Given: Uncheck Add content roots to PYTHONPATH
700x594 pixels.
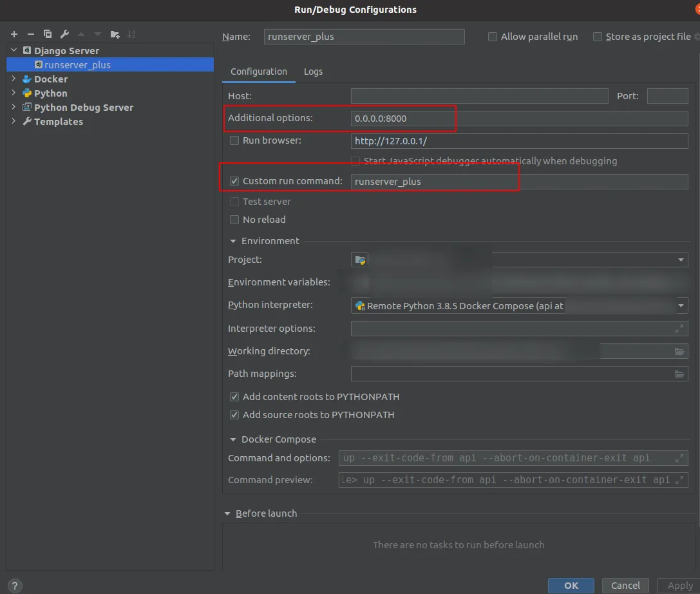Looking at the screenshot, I should tap(234, 397).
